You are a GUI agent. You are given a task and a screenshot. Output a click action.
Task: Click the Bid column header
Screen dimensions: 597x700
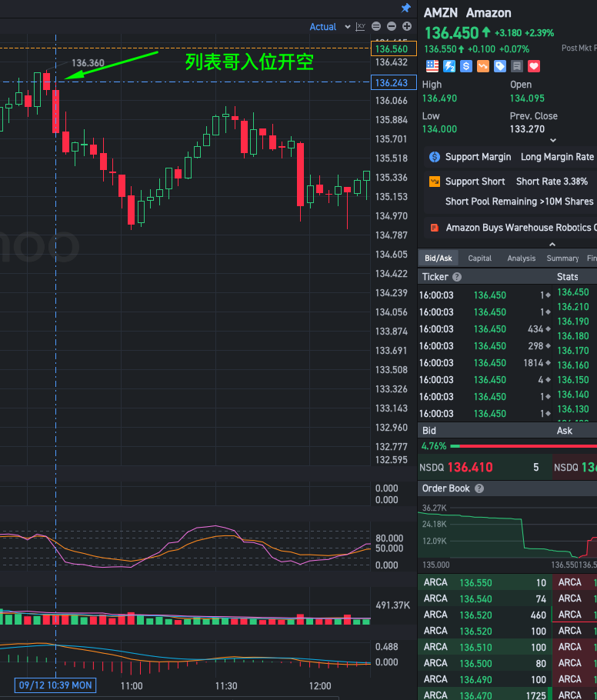[429, 431]
